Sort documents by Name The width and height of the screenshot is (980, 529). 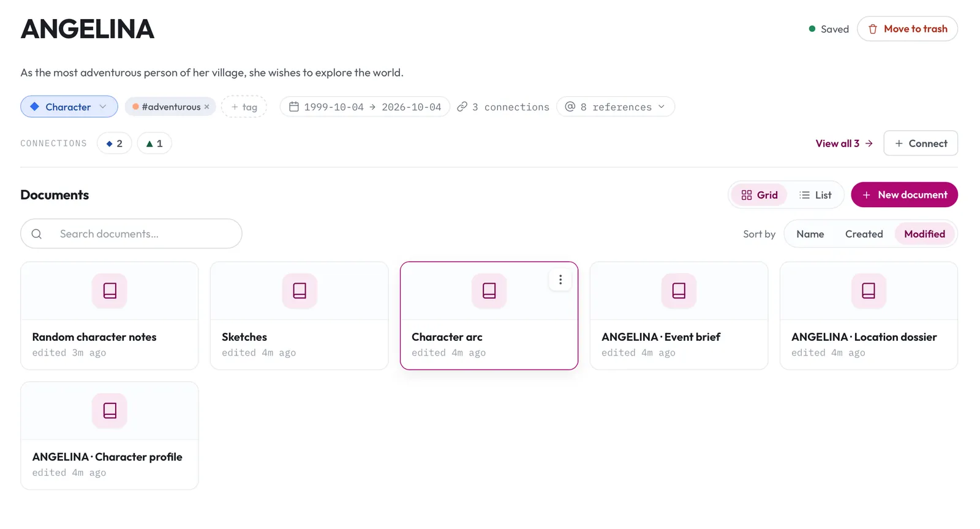(x=810, y=234)
